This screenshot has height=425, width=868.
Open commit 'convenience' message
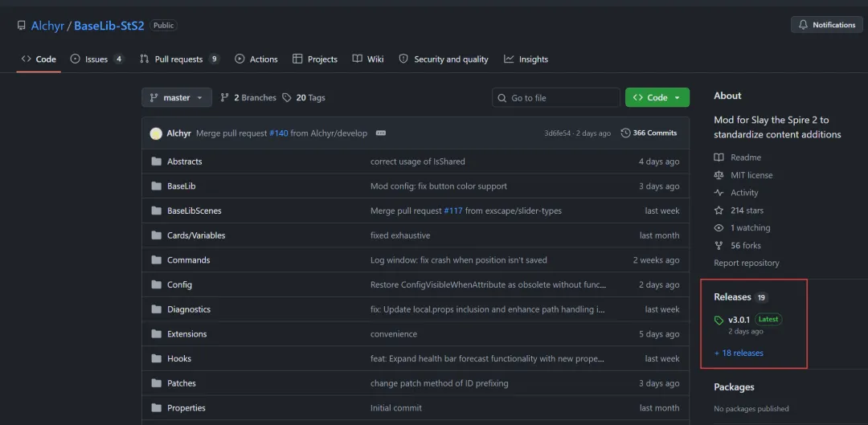click(394, 333)
